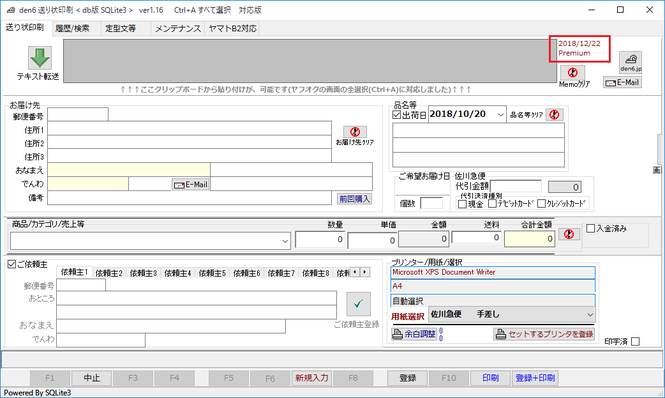Click the yellow おなまえ field

click(x=129, y=169)
